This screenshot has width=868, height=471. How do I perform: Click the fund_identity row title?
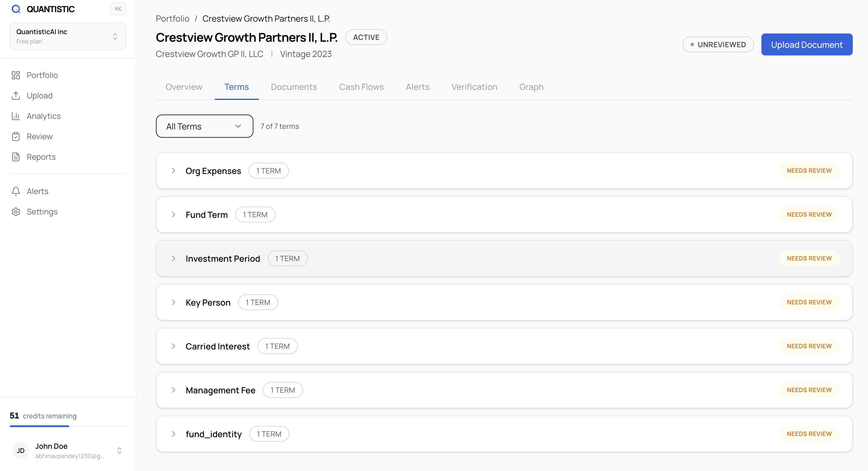pos(213,434)
